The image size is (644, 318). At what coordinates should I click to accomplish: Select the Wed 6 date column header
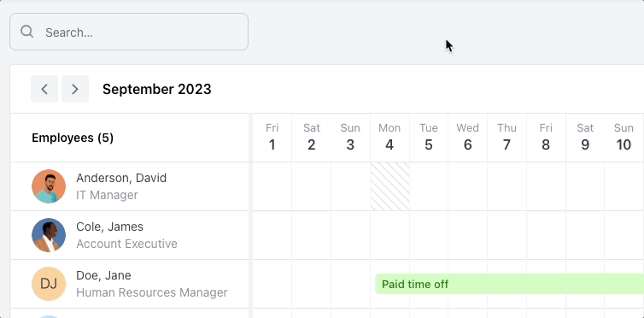pos(467,138)
